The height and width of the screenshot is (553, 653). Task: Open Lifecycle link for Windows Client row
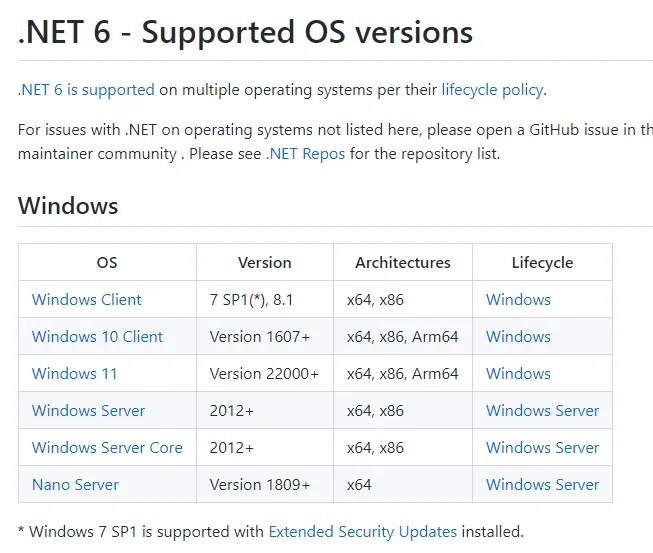pyautogui.click(x=518, y=299)
